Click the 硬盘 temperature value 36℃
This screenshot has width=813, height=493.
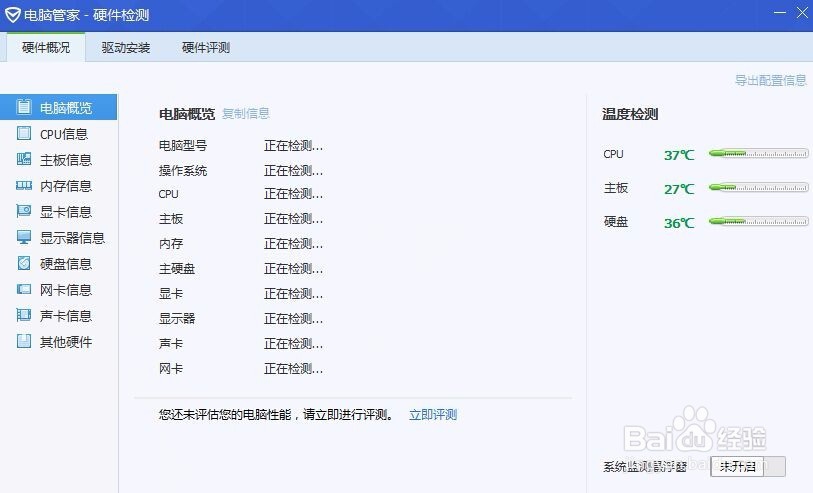(679, 223)
